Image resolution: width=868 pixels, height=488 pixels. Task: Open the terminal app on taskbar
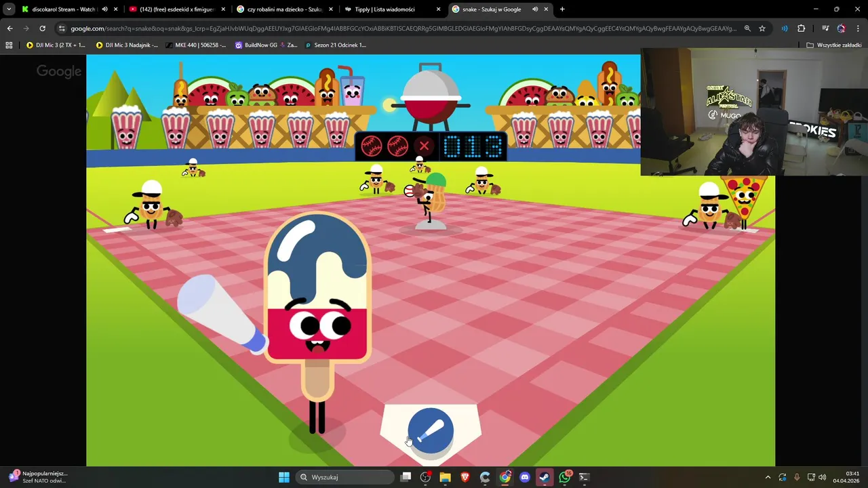585,477
